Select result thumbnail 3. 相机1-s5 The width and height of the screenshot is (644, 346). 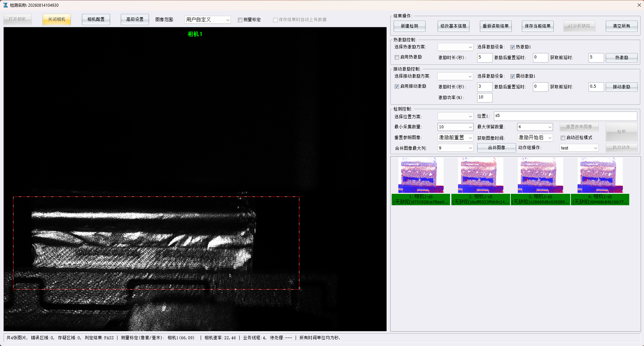click(x=540, y=181)
